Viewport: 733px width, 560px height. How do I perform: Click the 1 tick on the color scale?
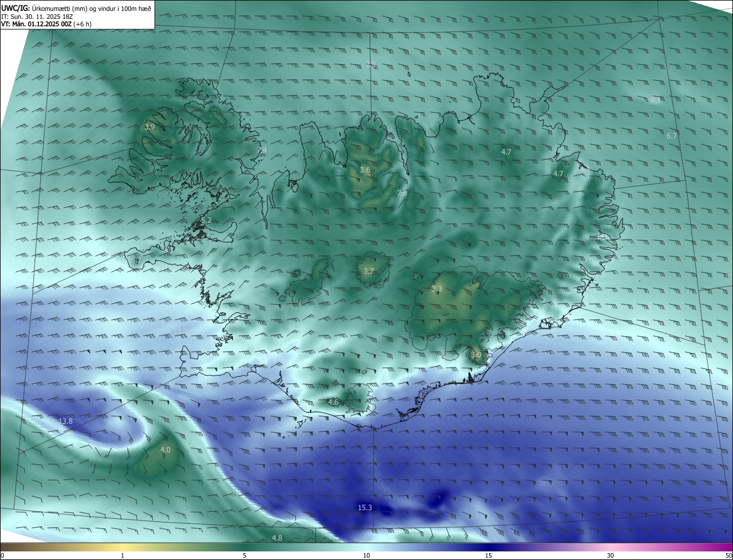123,556
